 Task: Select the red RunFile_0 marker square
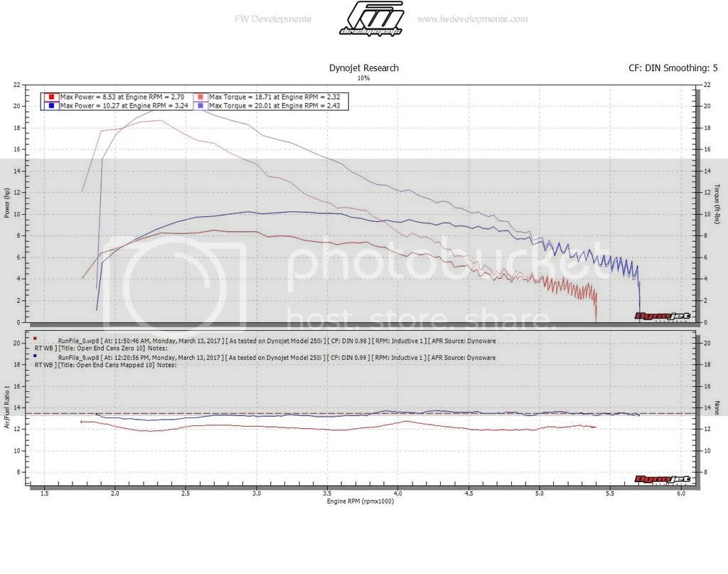[35, 339]
